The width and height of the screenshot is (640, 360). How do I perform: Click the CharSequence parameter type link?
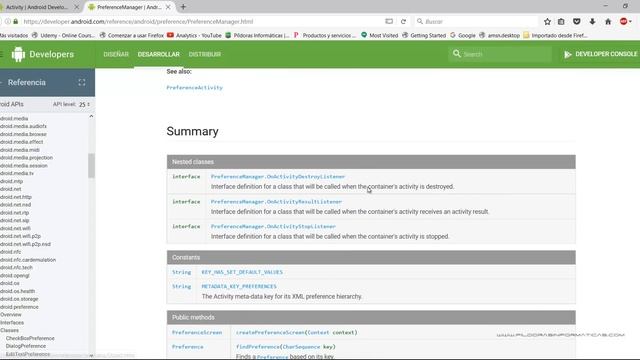coord(302,347)
